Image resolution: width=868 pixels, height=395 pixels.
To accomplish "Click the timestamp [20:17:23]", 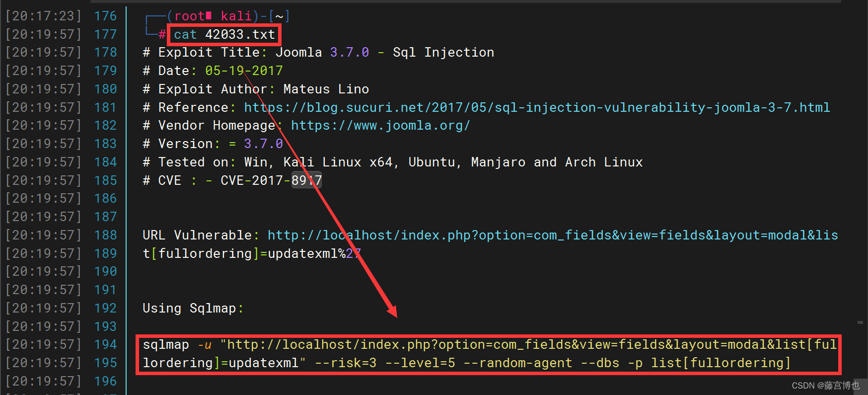I will [43, 16].
